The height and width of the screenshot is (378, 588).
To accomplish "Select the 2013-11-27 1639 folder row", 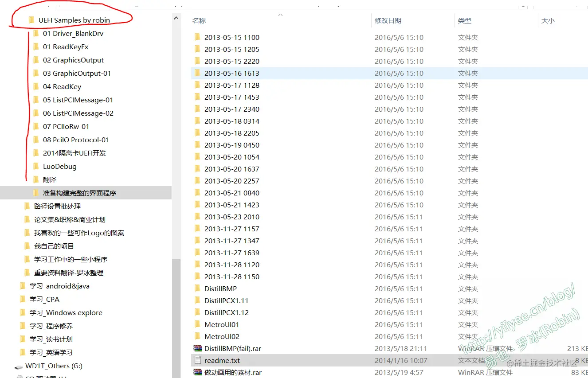I will (x=389, y=253).
